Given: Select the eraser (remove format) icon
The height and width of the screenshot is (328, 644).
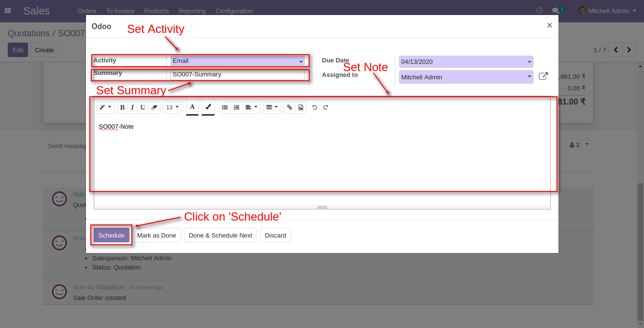Looking at the screenshot, I should [x=154, y=107].
